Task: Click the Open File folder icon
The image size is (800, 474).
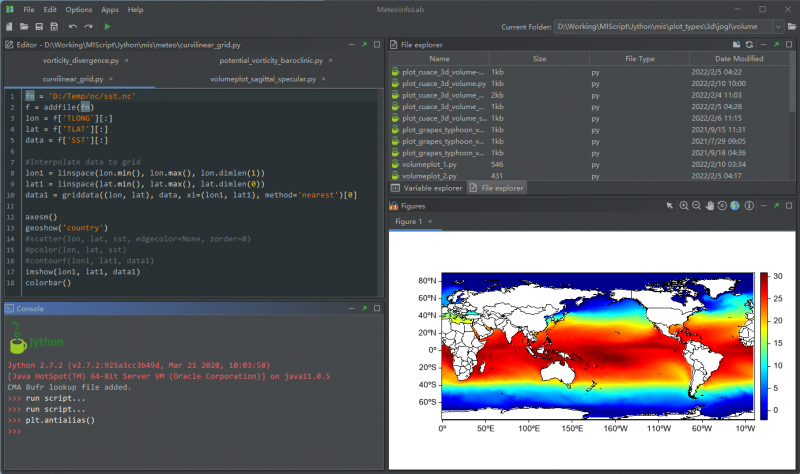Action: (x=24, y=25)
